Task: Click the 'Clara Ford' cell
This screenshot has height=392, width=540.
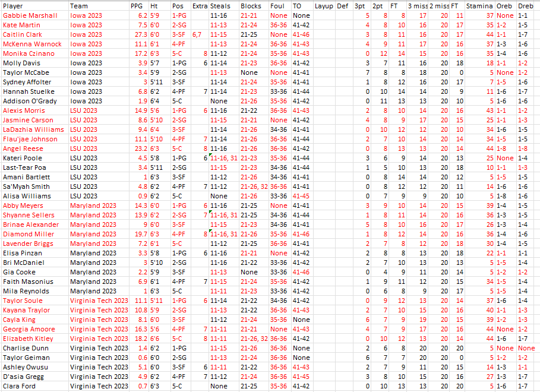Action: click(x=34, y=386)
